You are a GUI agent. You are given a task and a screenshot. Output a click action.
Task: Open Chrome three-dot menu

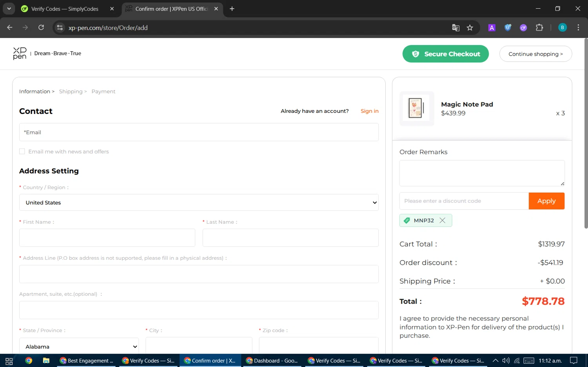(x=578, y=27)
